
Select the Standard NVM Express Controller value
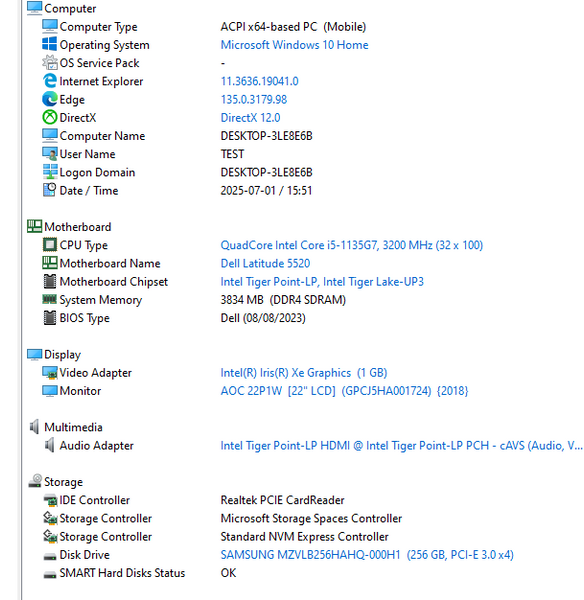click(304, 536)
